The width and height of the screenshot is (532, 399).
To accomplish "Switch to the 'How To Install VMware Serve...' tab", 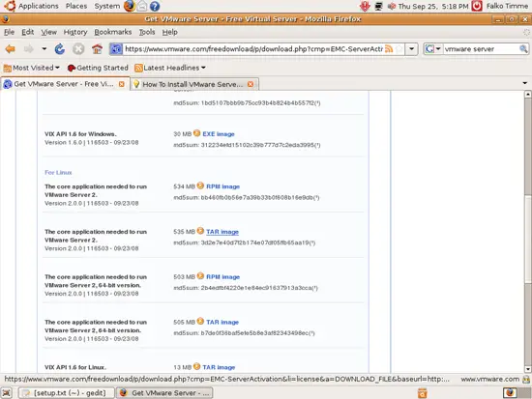I will 194,84.
